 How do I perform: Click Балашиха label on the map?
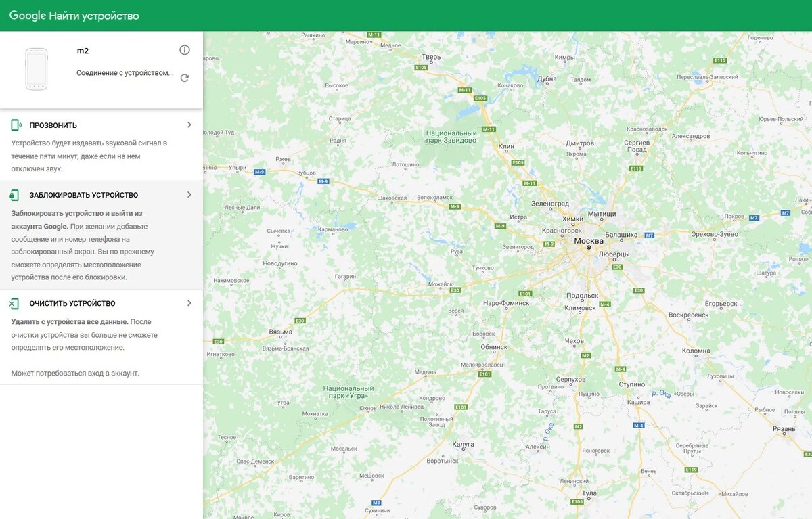(621, 235)
